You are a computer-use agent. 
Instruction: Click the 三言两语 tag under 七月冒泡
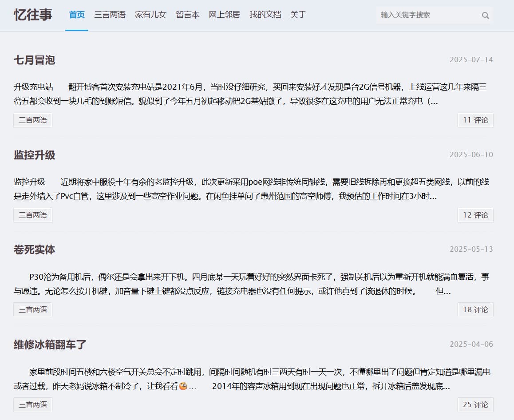(x=32, y=120)
